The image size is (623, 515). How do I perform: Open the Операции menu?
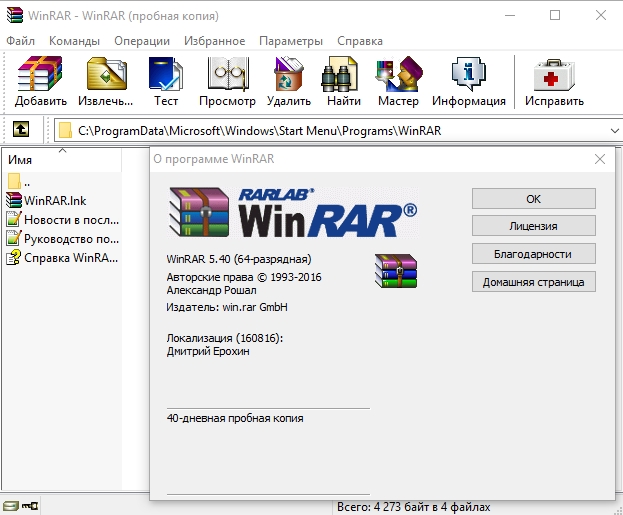pos(142,41)
